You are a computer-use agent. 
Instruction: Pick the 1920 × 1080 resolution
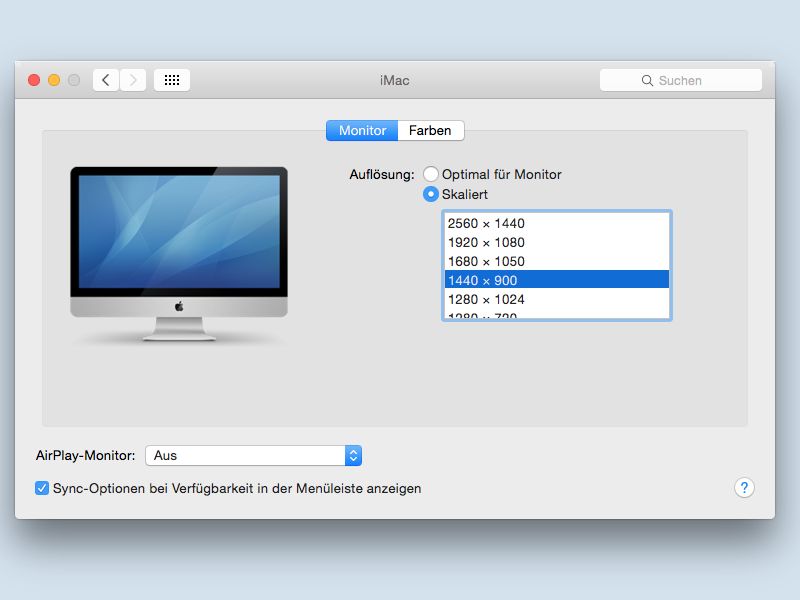557,242
